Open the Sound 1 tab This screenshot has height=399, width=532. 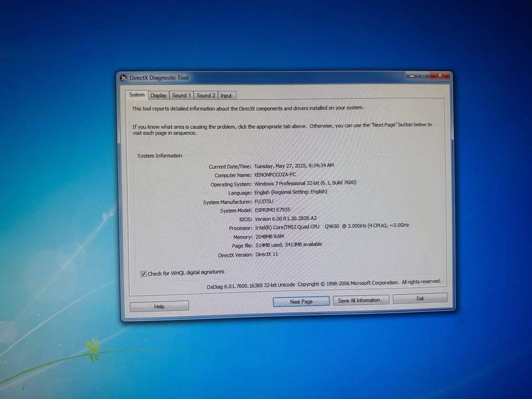[x=181, y=96]
